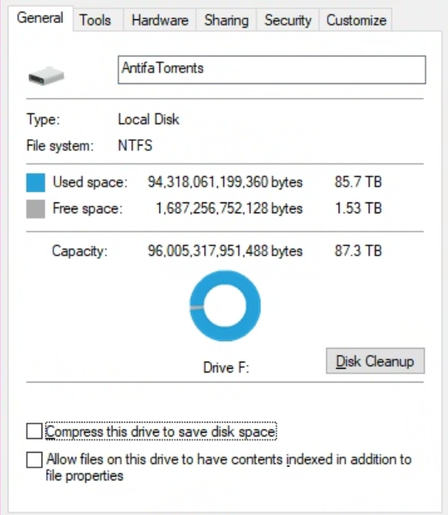The width and height of the screenshot is (448, 515).
Task: Open the Hardware tab
Action: click(160, 20)
